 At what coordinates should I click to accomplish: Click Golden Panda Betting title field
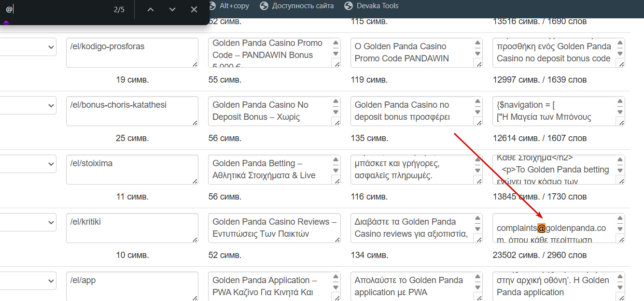coord(274,170)
